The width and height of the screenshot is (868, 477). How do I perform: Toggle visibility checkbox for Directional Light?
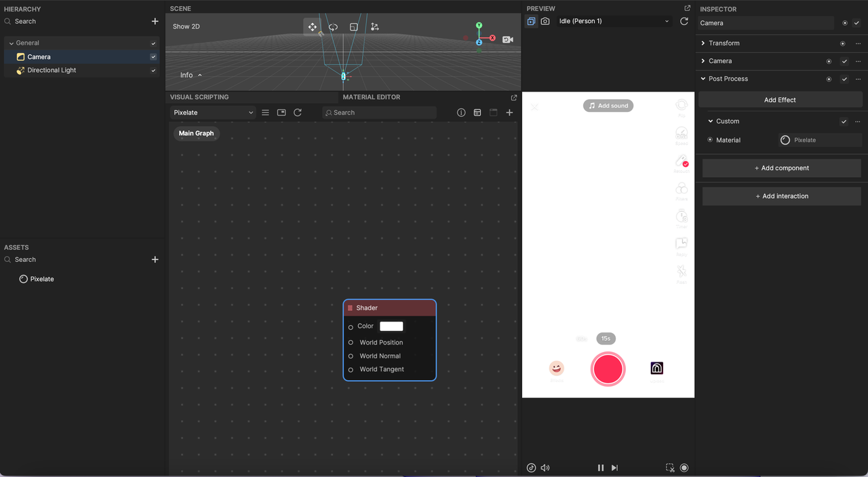[153, 71]
